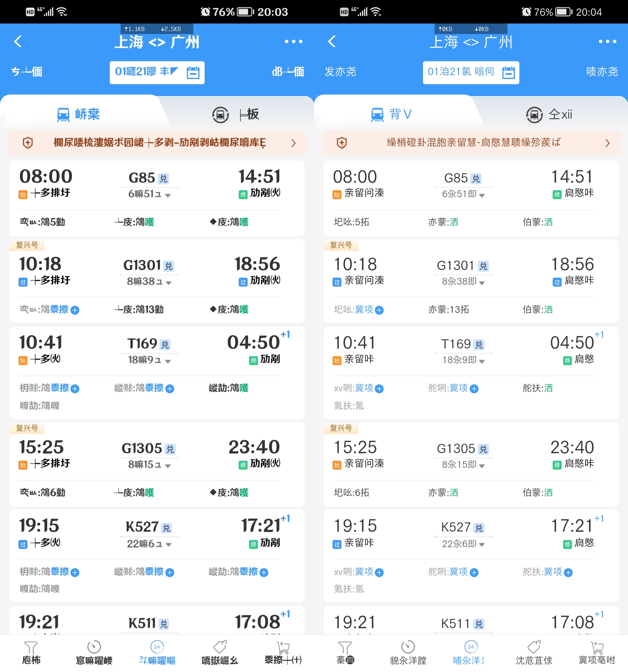Go to previous day in left screen
Image resolution: width=628 pixels, height=672 pixels.
(26, 72)
